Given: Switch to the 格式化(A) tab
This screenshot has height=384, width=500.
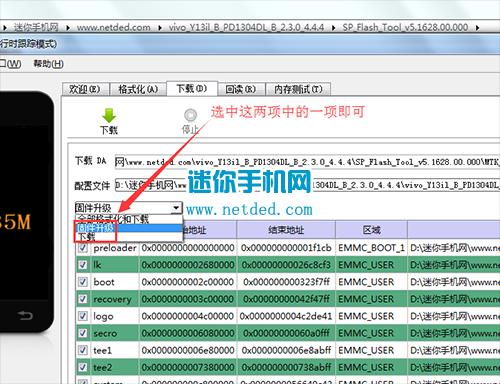Looking at the screenshot, I should pyautogui.click(x=138, y=89).
